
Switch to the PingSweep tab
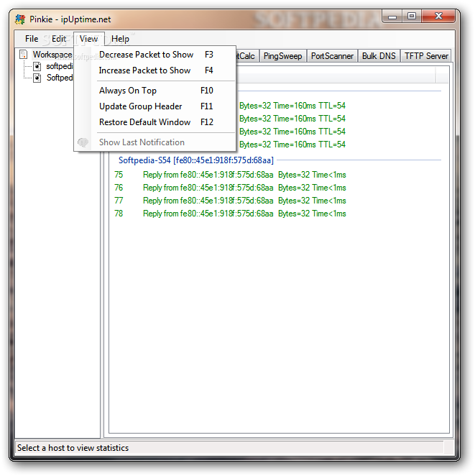click(282, 56)
